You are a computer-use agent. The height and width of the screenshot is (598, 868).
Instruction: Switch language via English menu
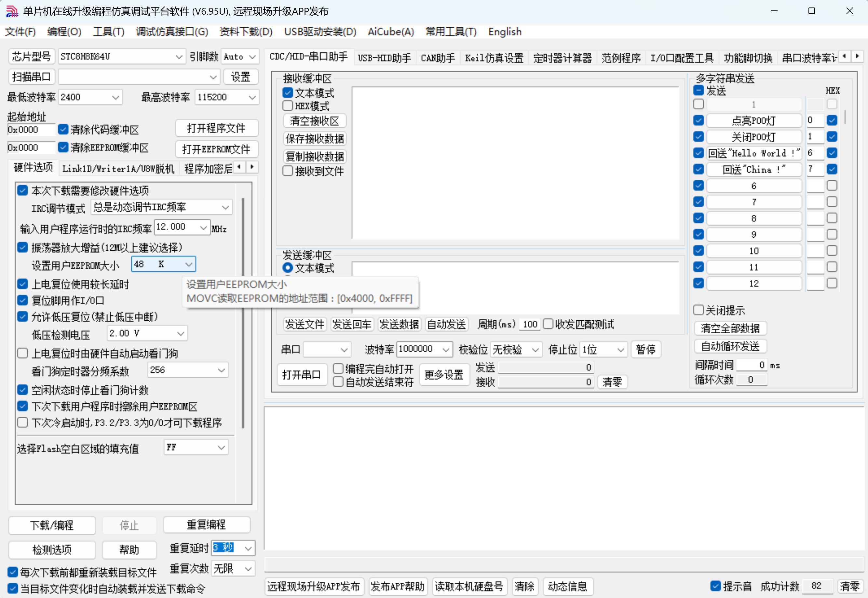click(504, 32)
